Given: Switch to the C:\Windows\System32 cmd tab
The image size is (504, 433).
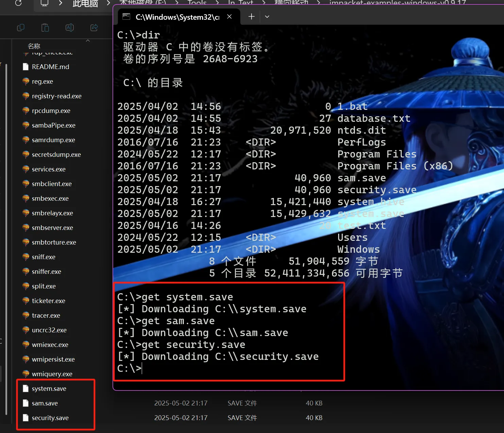Looking at the screenshot, I should click(179, 17).
